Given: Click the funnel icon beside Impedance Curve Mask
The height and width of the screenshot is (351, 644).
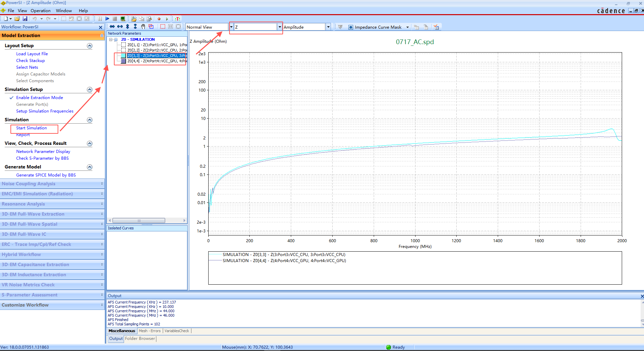Looking at the screenshot, I should coord(340,27).
